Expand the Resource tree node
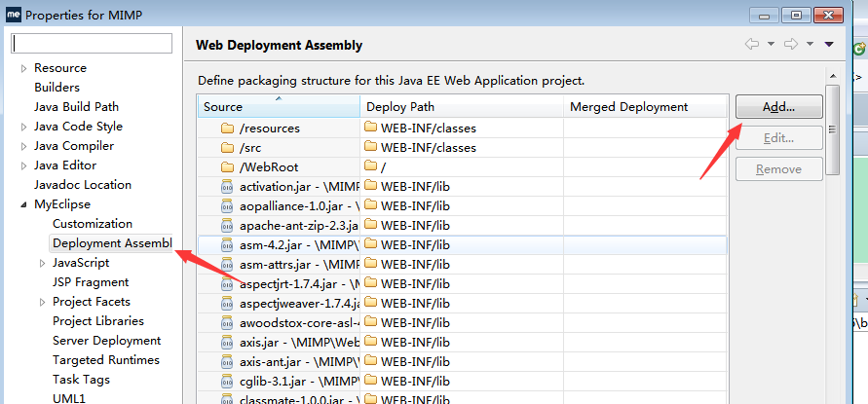This screenshot has height=404, width=868. tap(23, 68)
